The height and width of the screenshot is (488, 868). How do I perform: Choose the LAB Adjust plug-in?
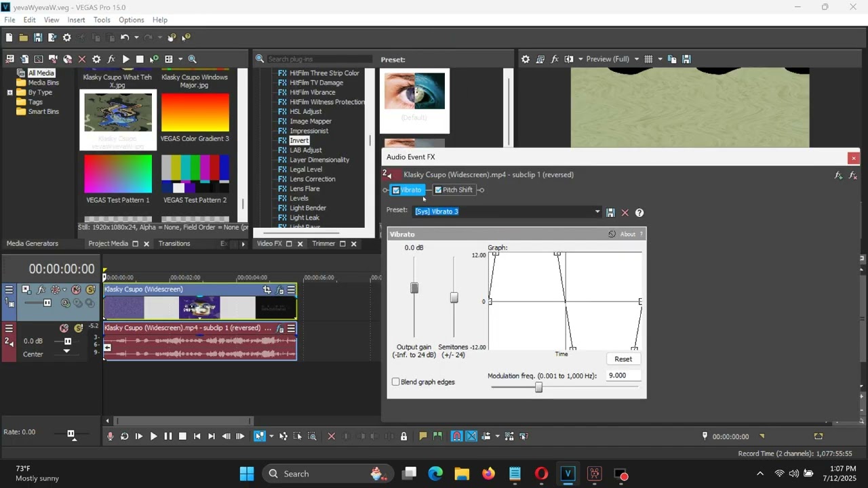coord(305,150)
